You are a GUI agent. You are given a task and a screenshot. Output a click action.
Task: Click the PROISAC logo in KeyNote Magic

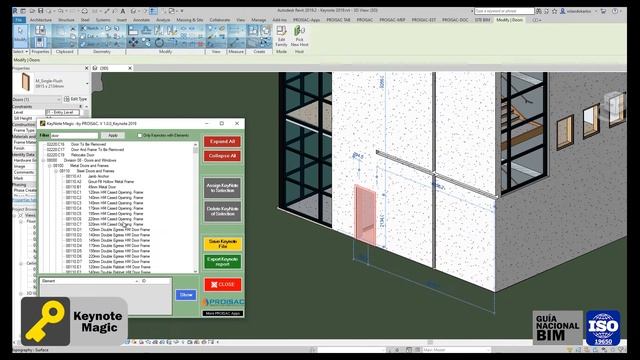(223, 302)
